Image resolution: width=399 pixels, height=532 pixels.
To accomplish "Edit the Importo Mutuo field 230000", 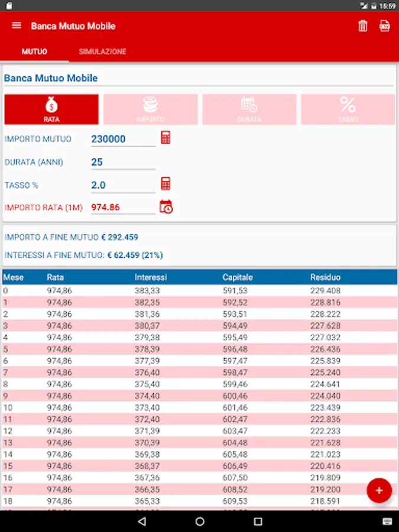I will pyautogui.click(x=123, y=139).
